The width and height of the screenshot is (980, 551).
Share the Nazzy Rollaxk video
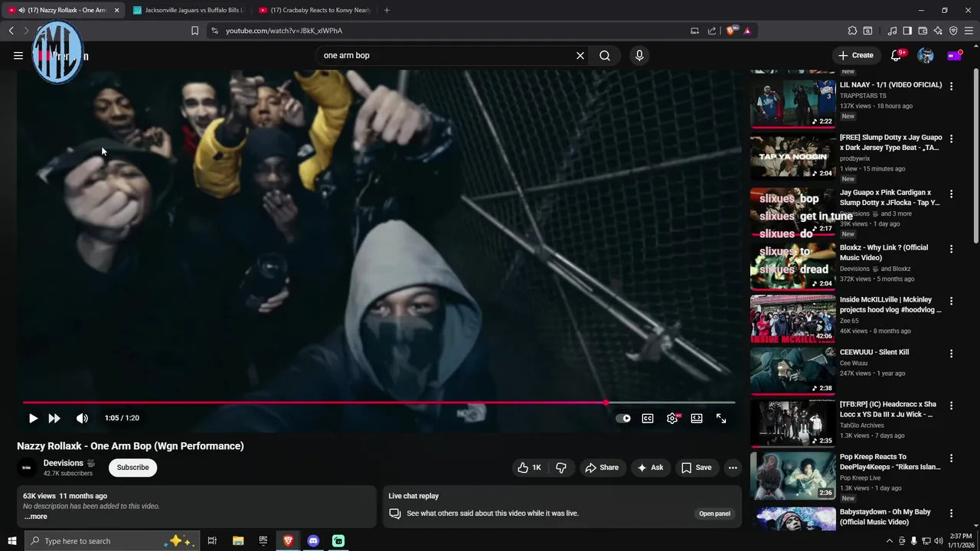click(602, 468)
